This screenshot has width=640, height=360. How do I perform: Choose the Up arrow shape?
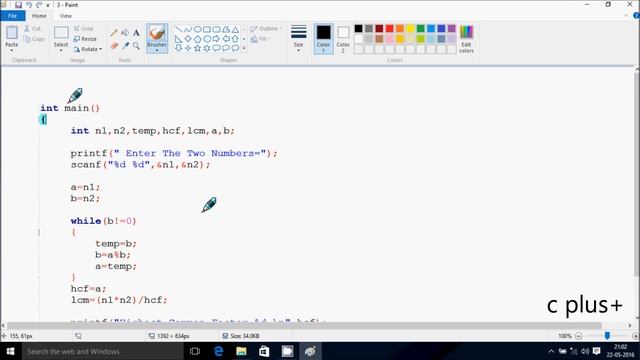[236, 39]
